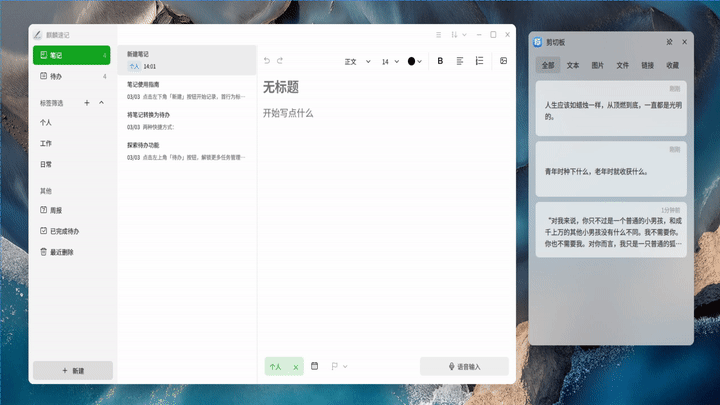Select the 收藏 tab in clipboard
Viewport: 720px width, 405px height.
pyautogui.click(x=672, y=65)
